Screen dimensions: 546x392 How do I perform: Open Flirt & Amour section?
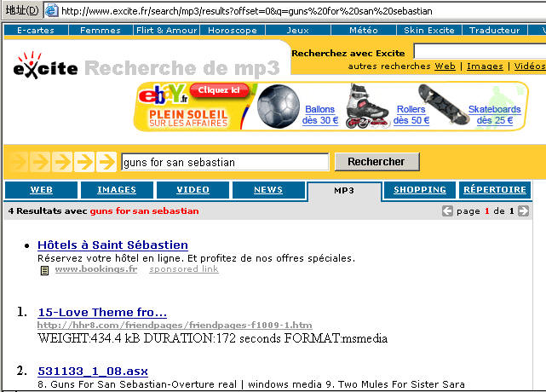point(166,31)
